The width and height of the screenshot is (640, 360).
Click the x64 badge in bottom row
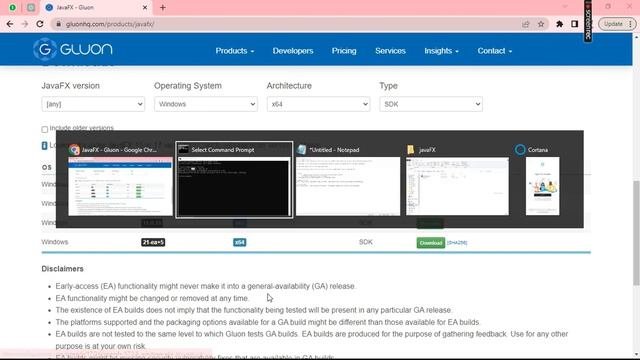pyautogui.click(x=240, y=242)
